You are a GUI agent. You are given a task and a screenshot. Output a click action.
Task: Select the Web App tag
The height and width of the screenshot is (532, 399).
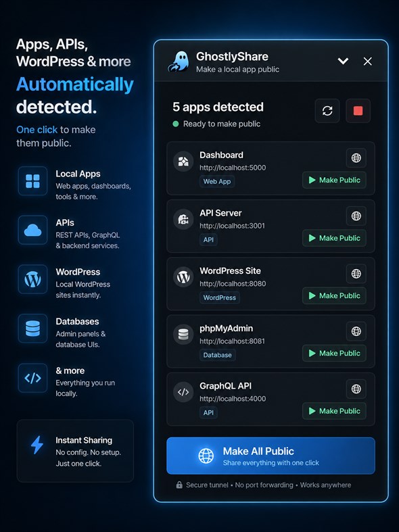coord(217,181)
